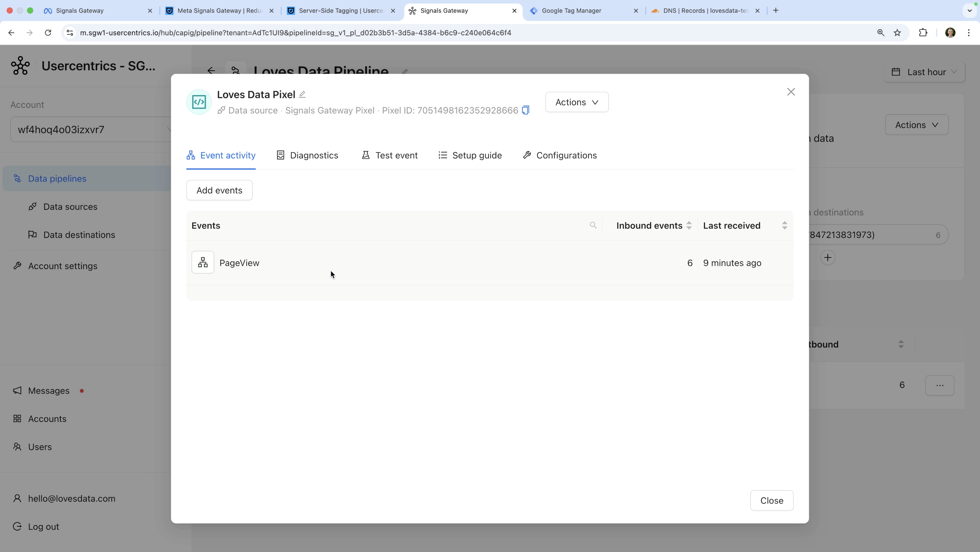Click the PageView event icon

pos(203,262)
